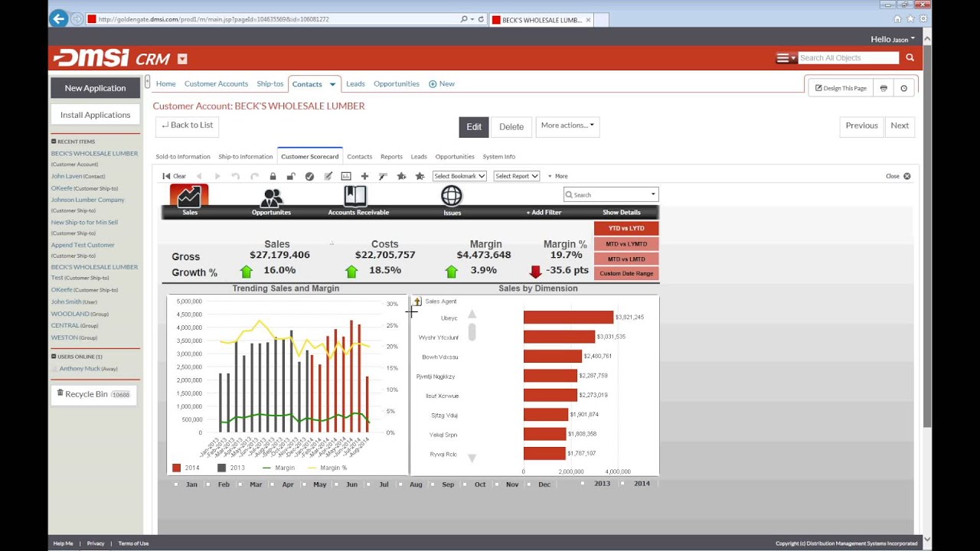Click Back to List button
The width and height of the screenshot is (980, 551).
tap(188, 126)
